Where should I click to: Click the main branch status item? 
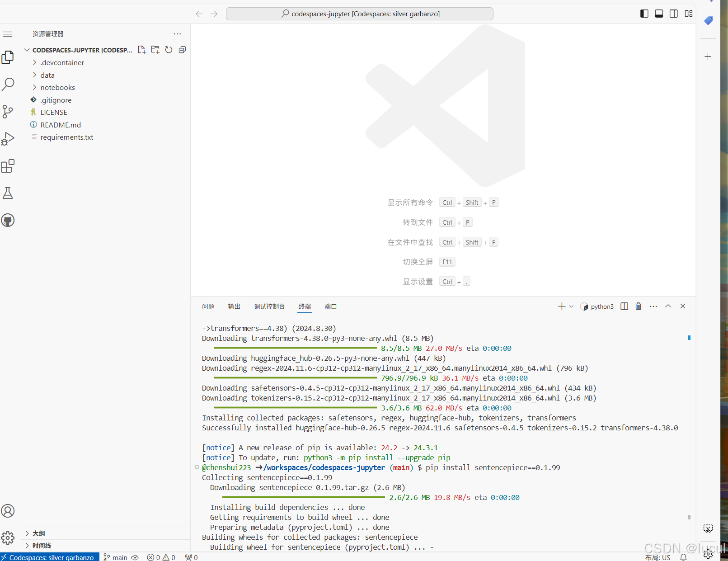click(x=115, y=557)
